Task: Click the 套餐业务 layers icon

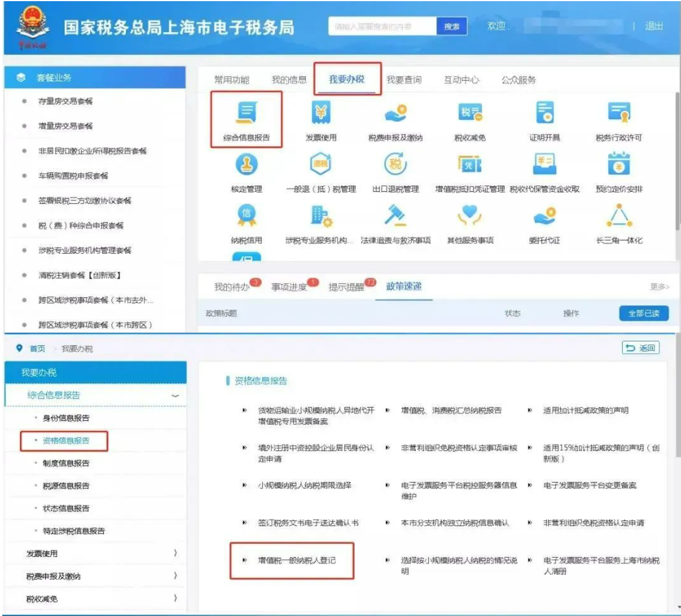Action: 21,77
